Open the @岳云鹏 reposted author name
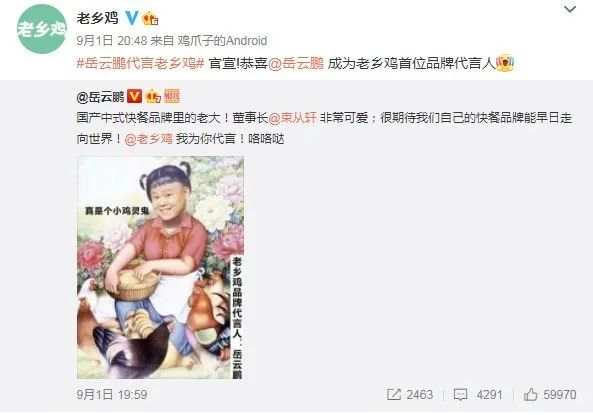The height and width of the screenshot is (415, 593). point(100,97)
